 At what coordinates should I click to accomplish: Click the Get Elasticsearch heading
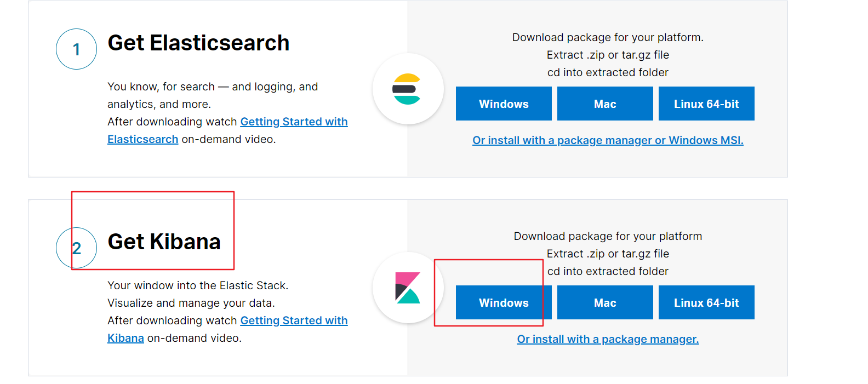pyautogui.click(x=198, y=43)
